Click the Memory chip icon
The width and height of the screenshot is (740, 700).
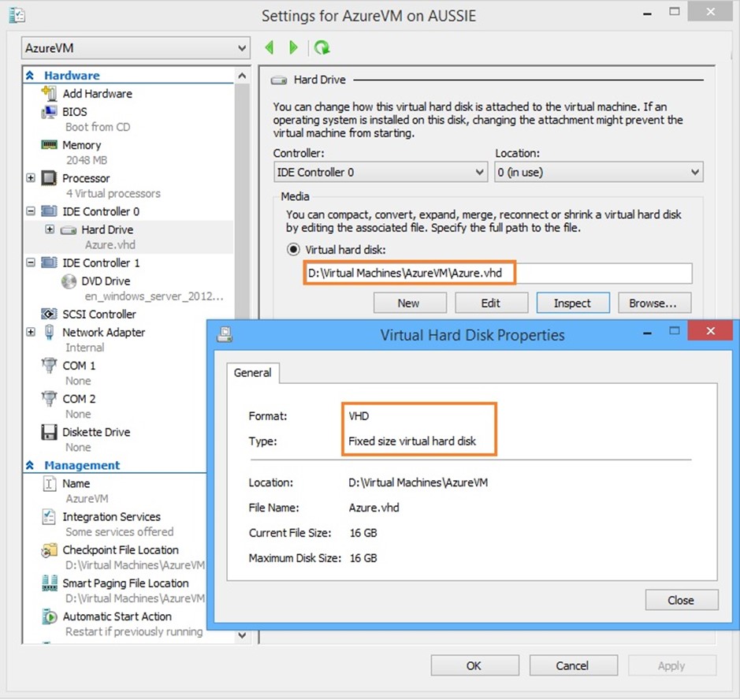[49, 144]
